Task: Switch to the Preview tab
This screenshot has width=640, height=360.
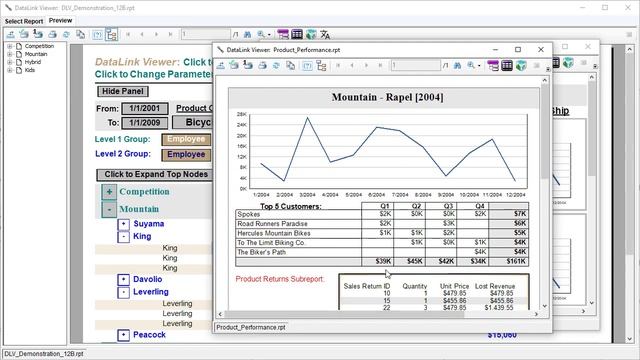Action: click(x=60, y=20)
